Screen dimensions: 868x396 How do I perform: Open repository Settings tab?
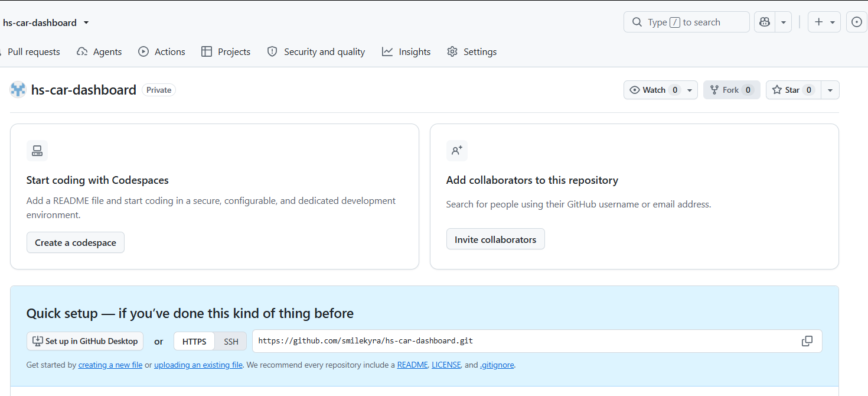click(472, 52)
